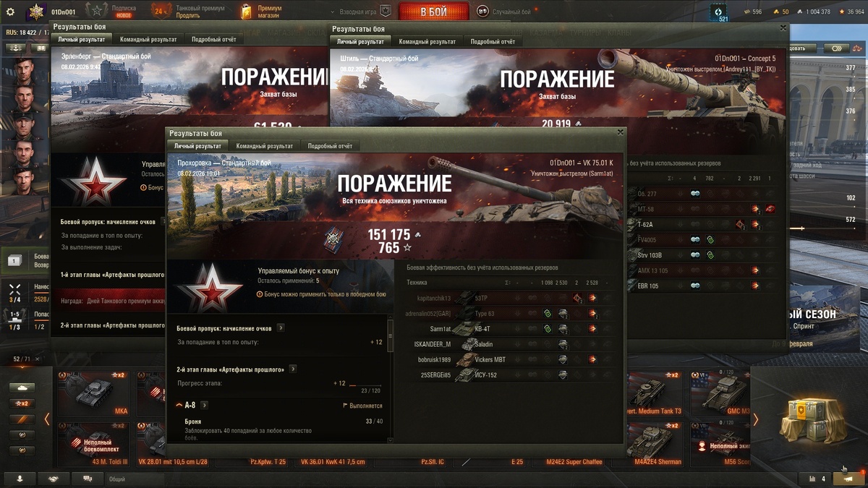Open details arrow beside Боевой пропуск: начисление очков

281,328
